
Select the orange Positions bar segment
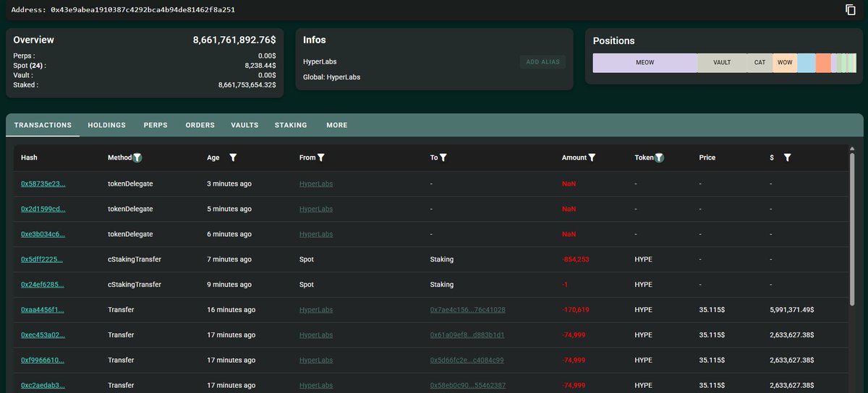click(x=823, y=63)
